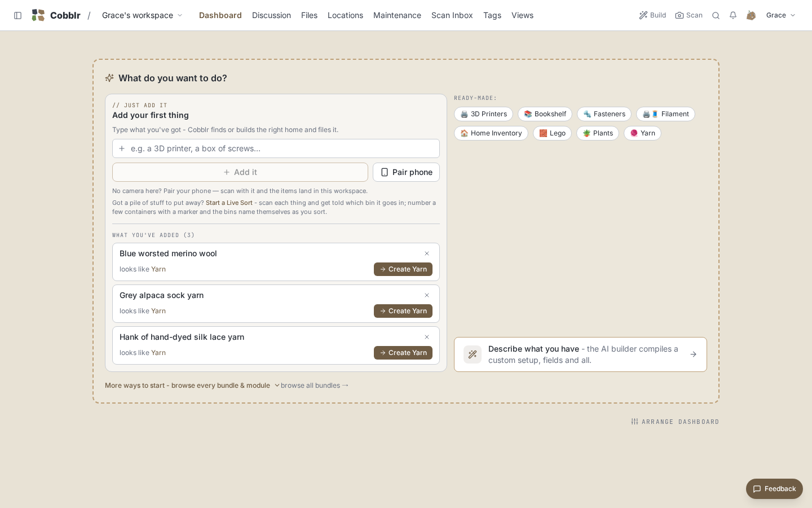Go to the Scan Inbox tab
Image resolution: width=812 pixels, height=508 pixels.
pos(452,15)
